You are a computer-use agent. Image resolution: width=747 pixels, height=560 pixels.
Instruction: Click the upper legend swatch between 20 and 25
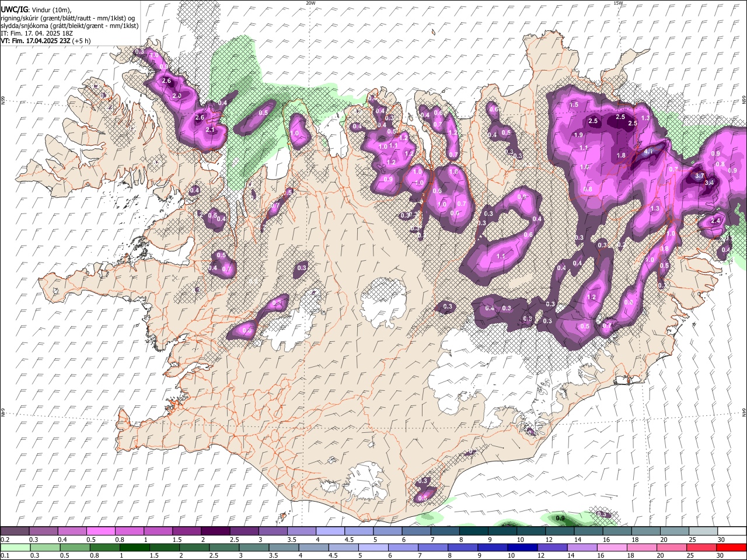click(x=674, y=531)
